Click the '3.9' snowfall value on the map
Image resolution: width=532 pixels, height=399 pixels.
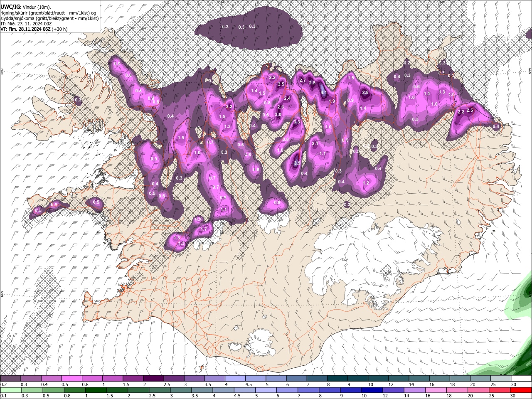coord(297,163)
